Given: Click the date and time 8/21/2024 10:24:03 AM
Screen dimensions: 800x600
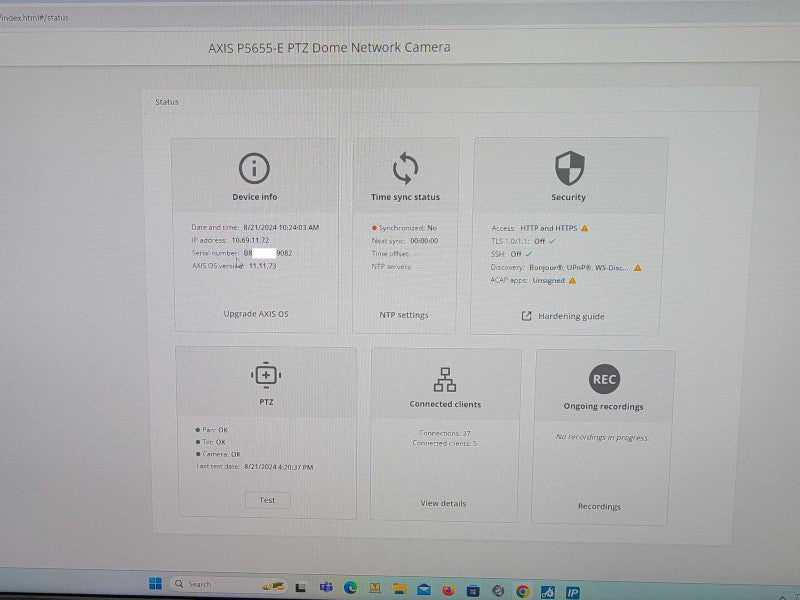Looking at the screenshot, I should point(281,227).
